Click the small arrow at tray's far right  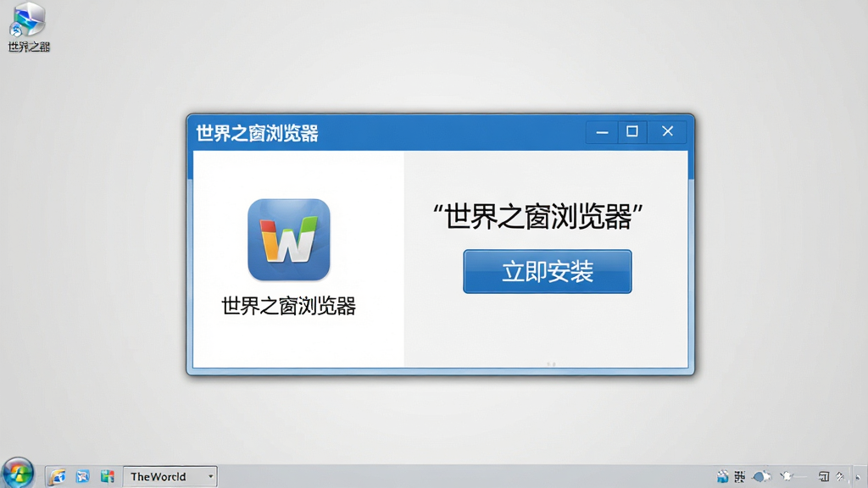pos(858,478)
